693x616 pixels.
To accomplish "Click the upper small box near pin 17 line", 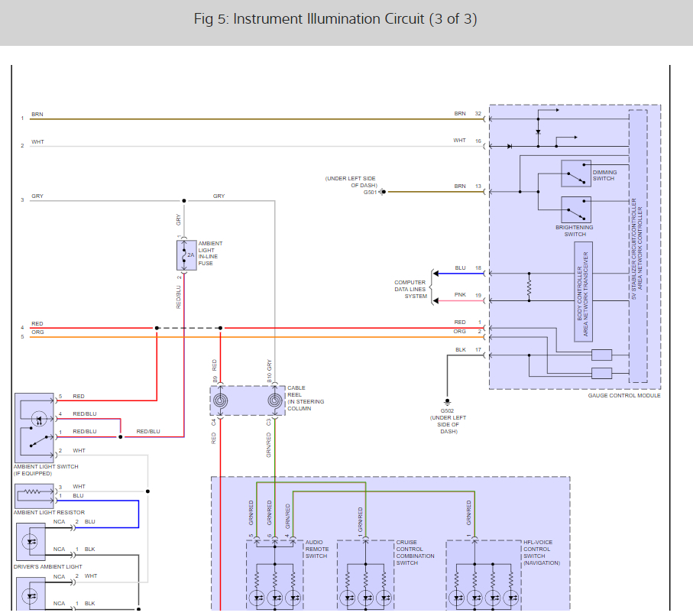I will [x=601, y=355].
